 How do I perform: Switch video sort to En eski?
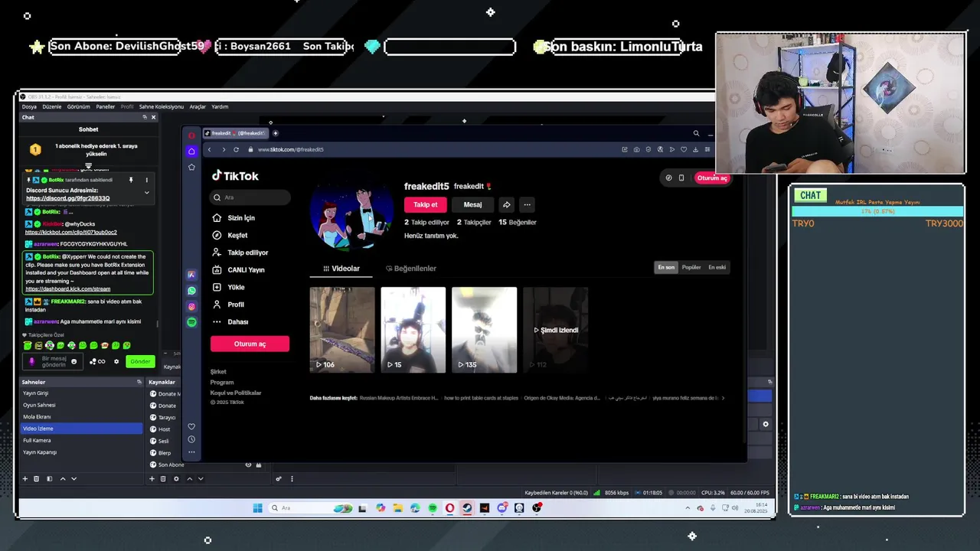click(x=717, y=267)
